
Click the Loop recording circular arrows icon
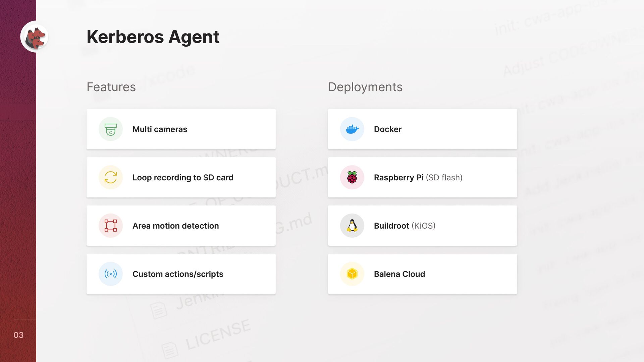point(111,177)
